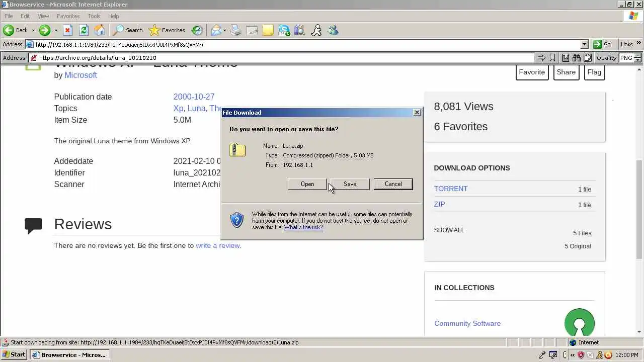Click the Favorite button on page
This screenshot has height=362, width=644.
tap(532, 72)
